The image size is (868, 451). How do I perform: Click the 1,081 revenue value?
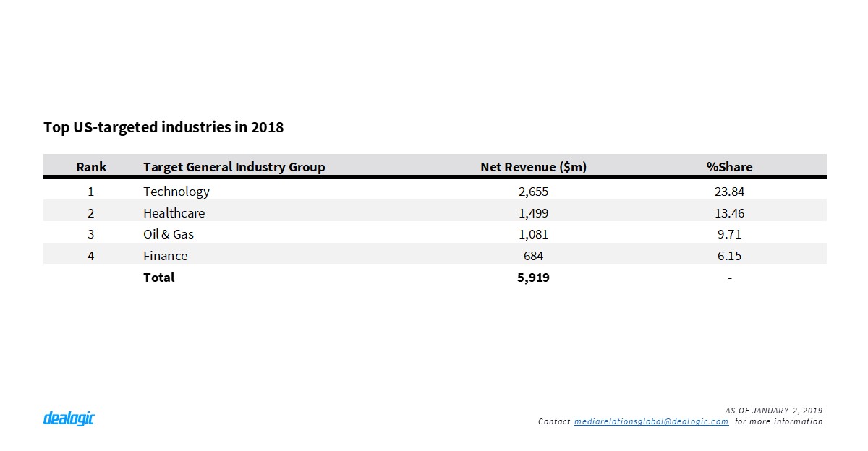(533, 234)
